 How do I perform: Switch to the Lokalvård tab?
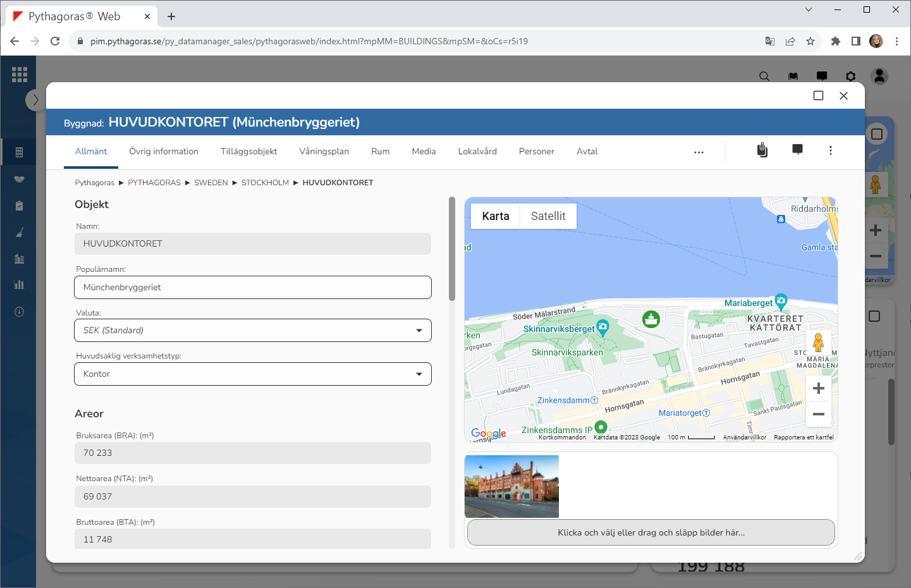point(477,152)
